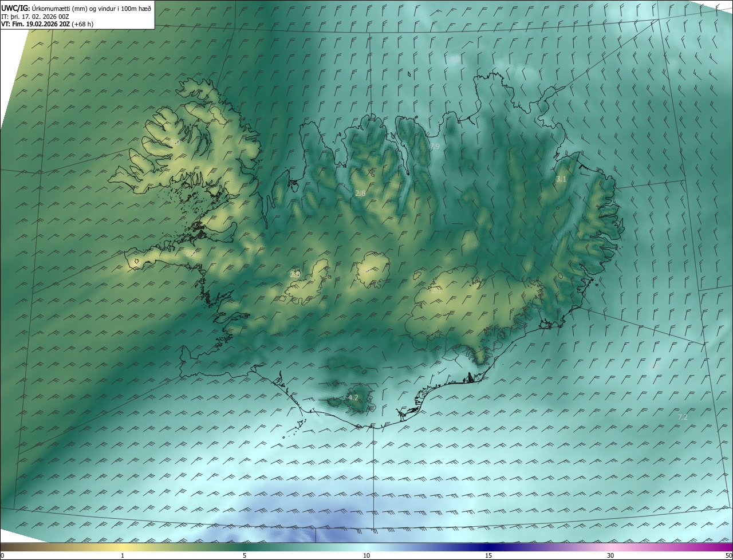Click the "30" tick on the color scale
Image resolution: width=733 pixels, height=560 pixels.
[610, 556]
